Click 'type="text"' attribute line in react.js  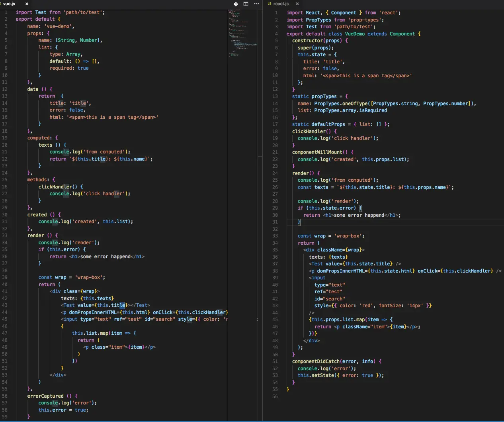[330, 285]
